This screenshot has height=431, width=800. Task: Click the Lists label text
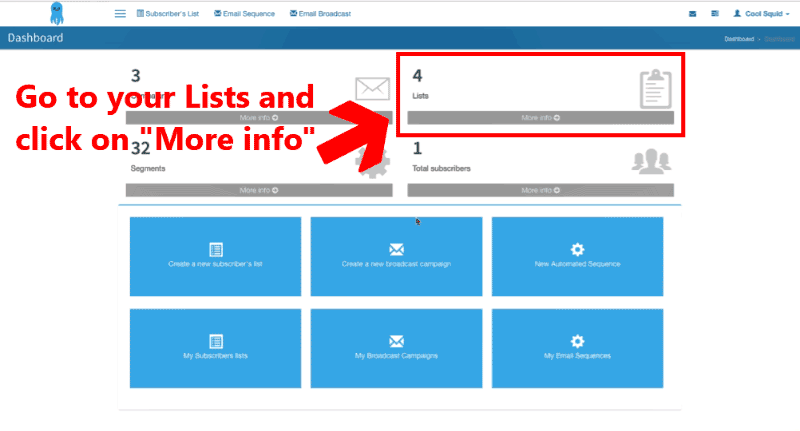[420, 96]
